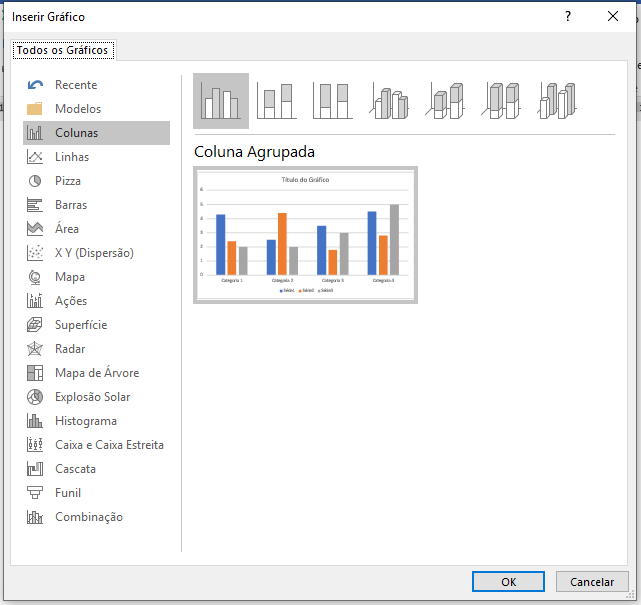
Task: Select the Radar chart category
Action: tap(70, 349)
